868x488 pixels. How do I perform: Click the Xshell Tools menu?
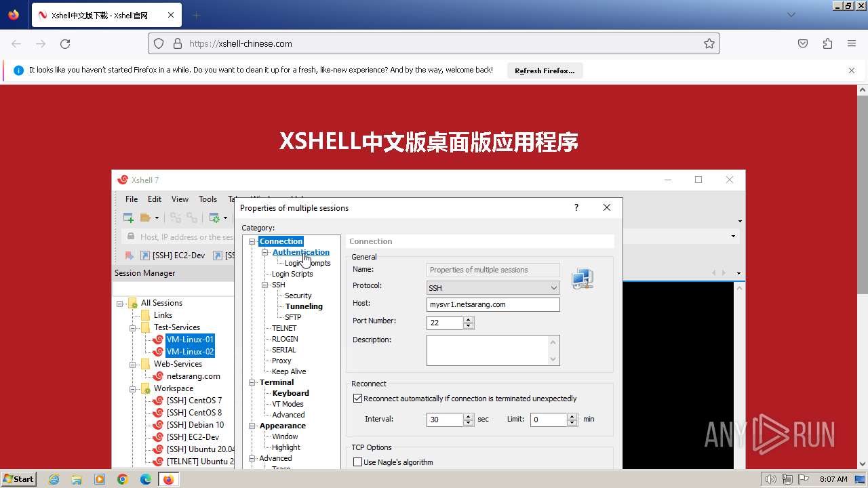(x=208, y=199)
